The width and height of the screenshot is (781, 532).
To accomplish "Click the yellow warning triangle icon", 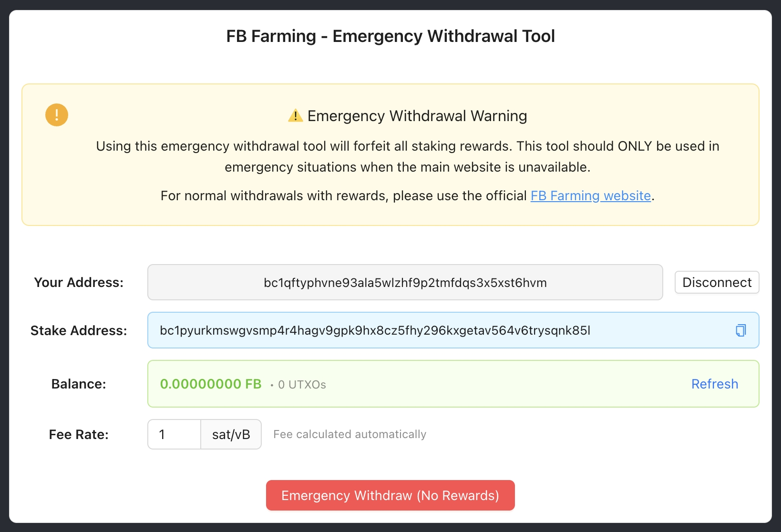I will pos(296,116).
